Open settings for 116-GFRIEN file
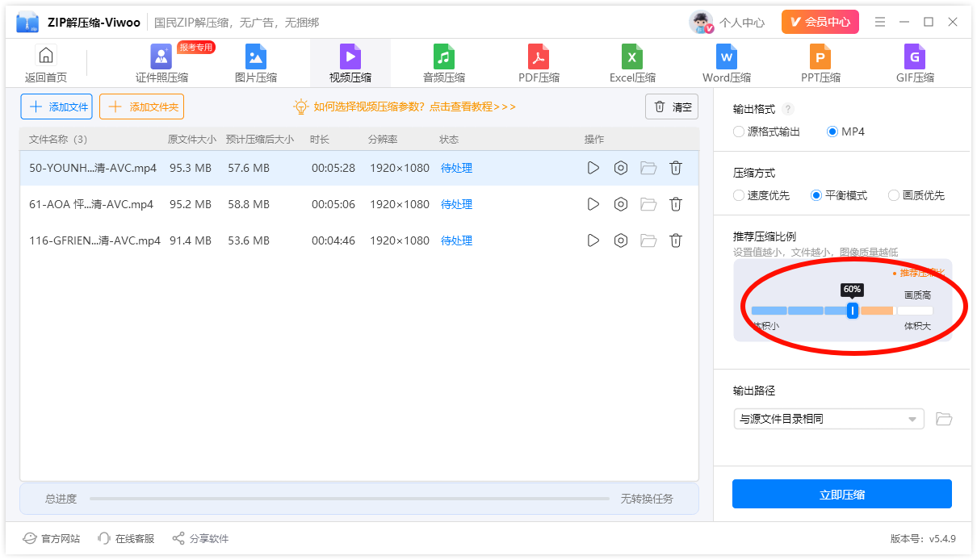977x560 pixels. 621,240
